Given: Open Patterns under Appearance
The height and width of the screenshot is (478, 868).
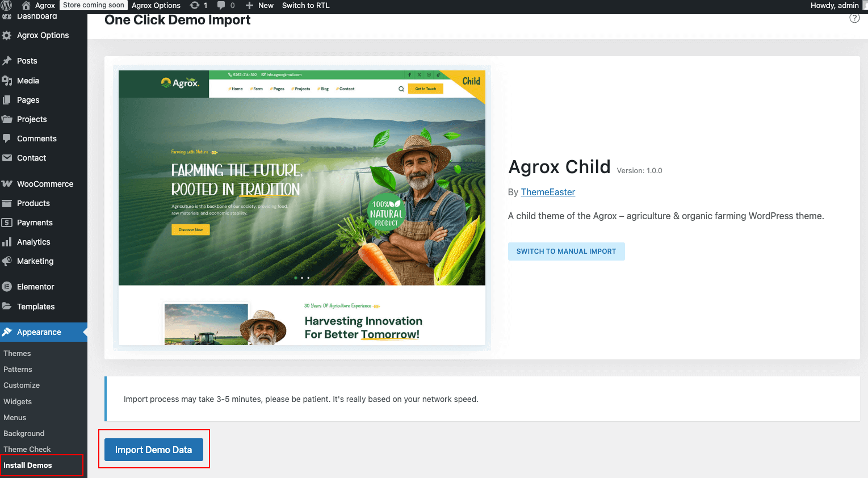Looking at the screenshot, I should pos(18,369).
